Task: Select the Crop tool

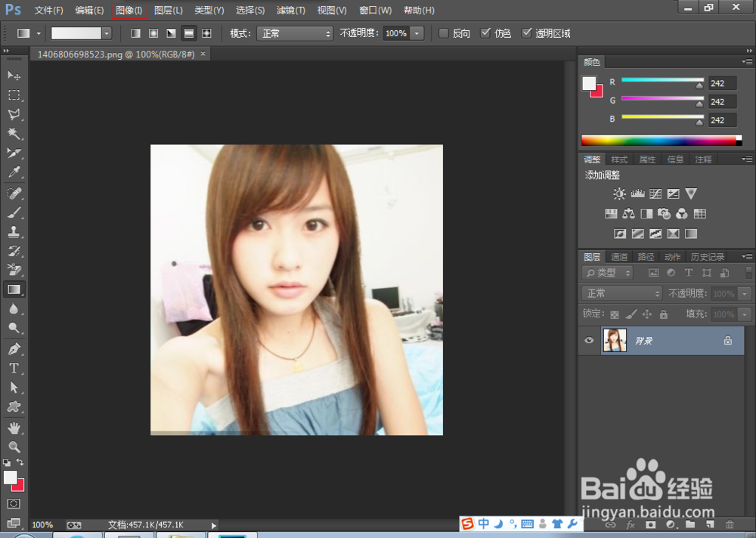Action: coord(14,153)
